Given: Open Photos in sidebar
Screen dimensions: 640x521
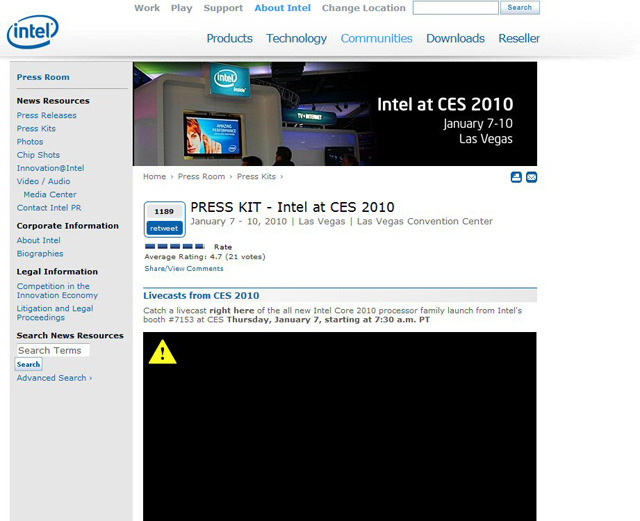Looking at the screenshot, I should coord(30,142).
